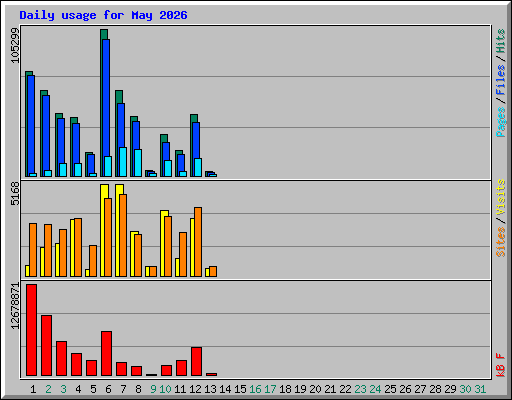This screenshot has width=512, height=400.
Task: Click day label 31 on x-axis
Action: tap(480, 389)
